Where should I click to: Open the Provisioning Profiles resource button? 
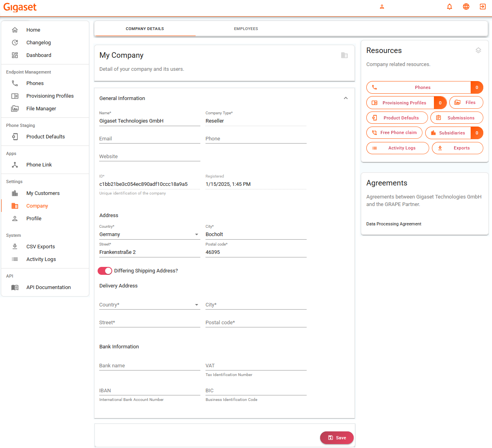pyautogui.click(x=407, y=103)
